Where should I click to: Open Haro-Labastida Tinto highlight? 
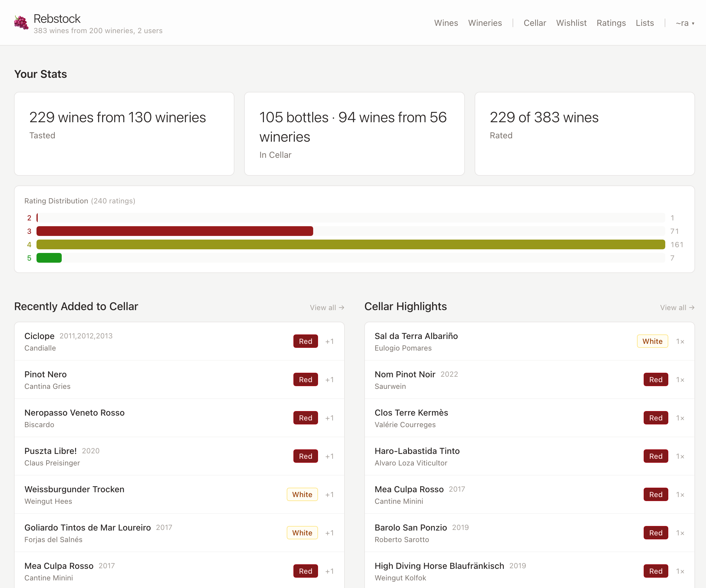[530, 456]
